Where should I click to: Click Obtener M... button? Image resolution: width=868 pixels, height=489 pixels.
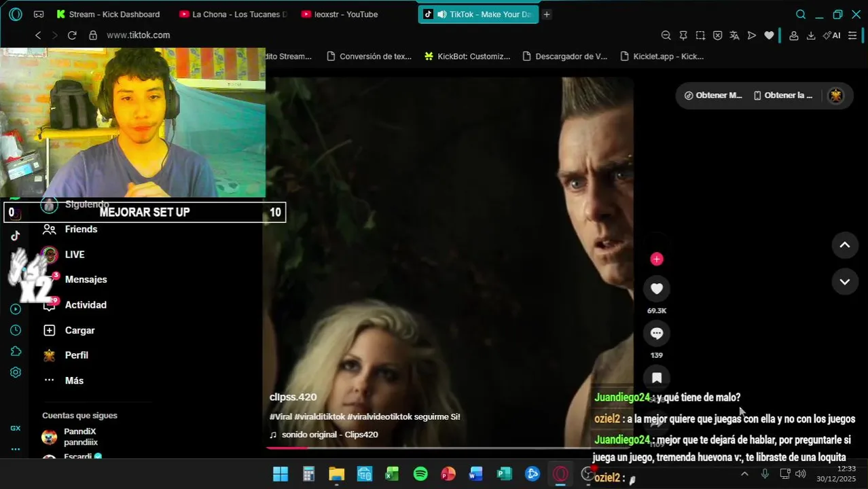[713, 96]
